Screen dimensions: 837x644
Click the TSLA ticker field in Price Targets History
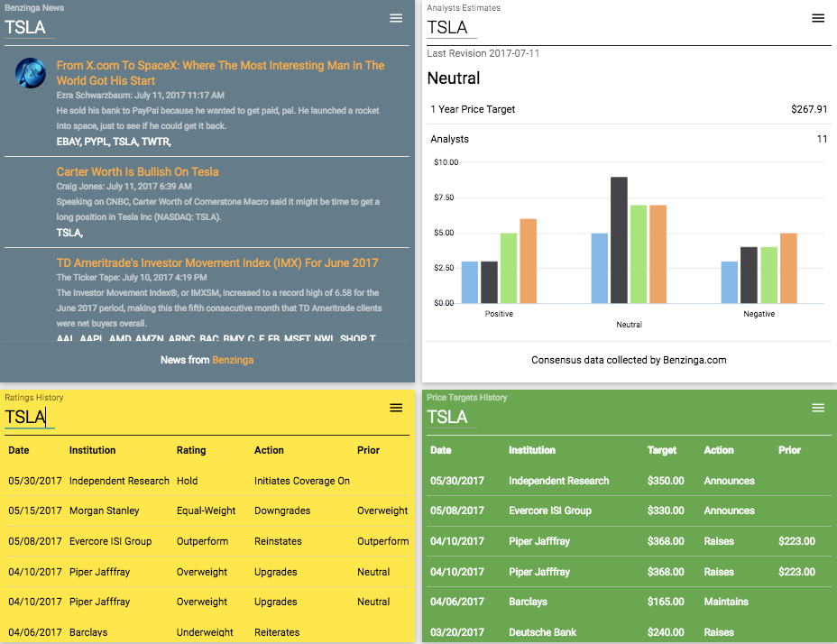pyautogui.click(x=452, y=417)
